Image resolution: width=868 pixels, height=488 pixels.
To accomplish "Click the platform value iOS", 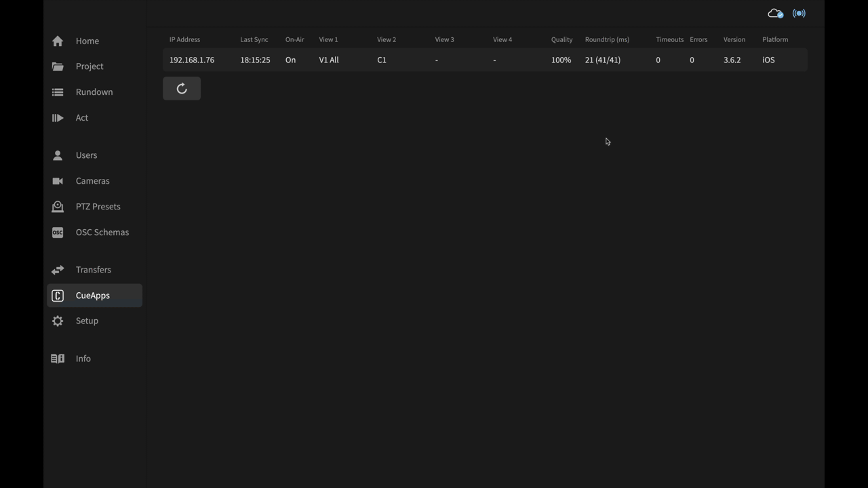I will click(x=768, y=60).
